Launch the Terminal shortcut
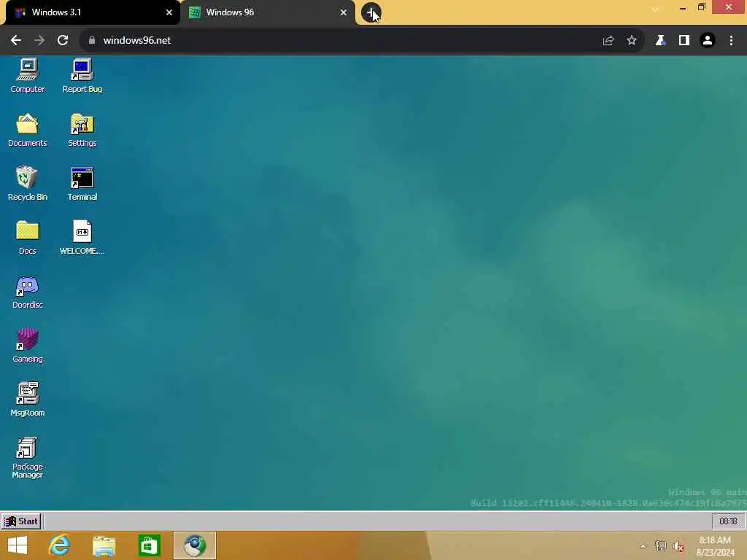This screenshot has height=560, width=747. [x=82, y=184]
